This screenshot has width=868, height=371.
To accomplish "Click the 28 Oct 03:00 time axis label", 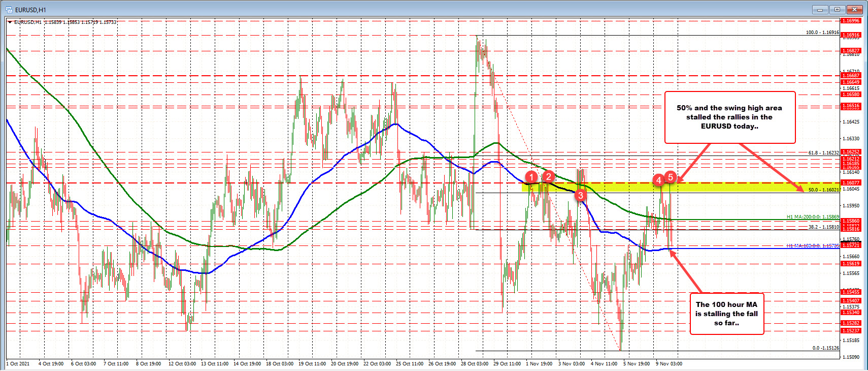I will coord(474,364).
